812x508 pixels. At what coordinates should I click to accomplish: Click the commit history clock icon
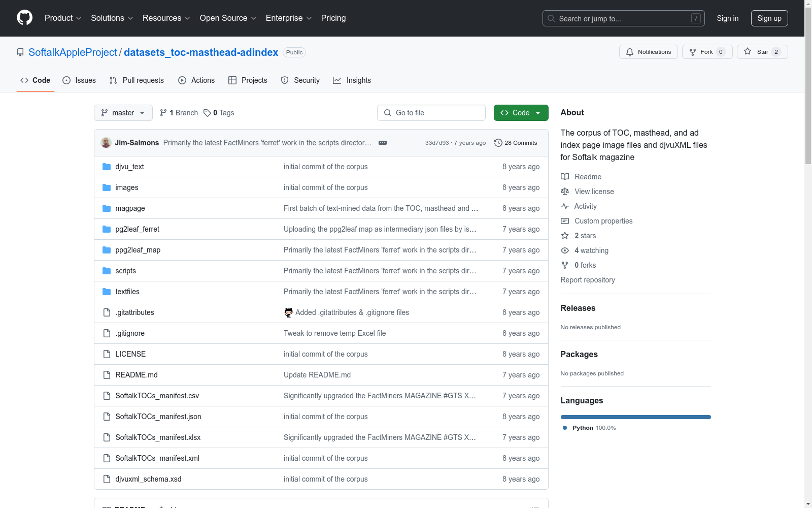point(498,143)
